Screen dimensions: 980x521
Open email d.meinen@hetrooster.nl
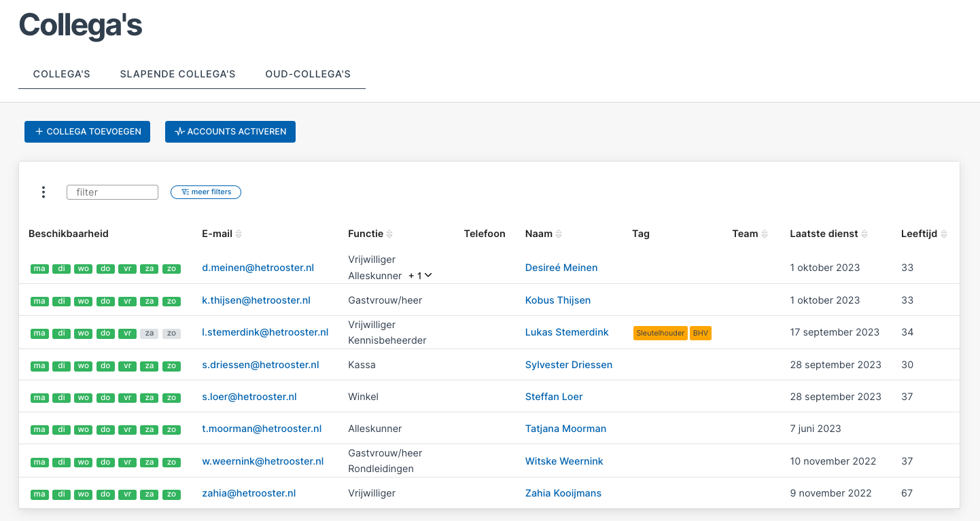[x=258, y=268]
